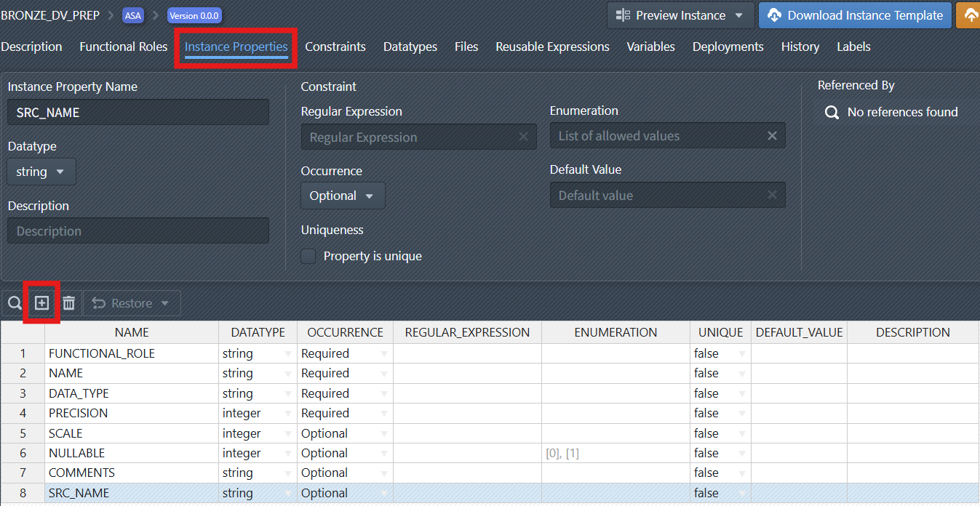The width and height of the screenshot is (980, 506).
Task: Switch to the Constraints tab
Action: point(335,47)
